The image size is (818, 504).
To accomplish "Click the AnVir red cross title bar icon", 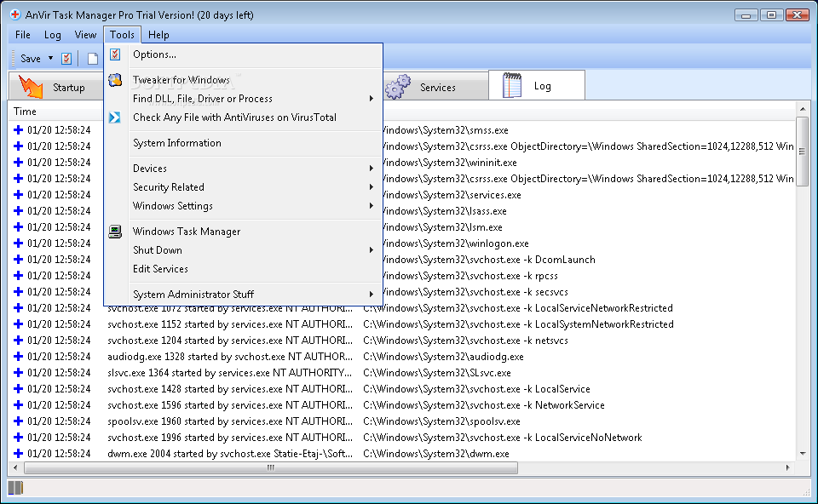I will tap(15, 14).
